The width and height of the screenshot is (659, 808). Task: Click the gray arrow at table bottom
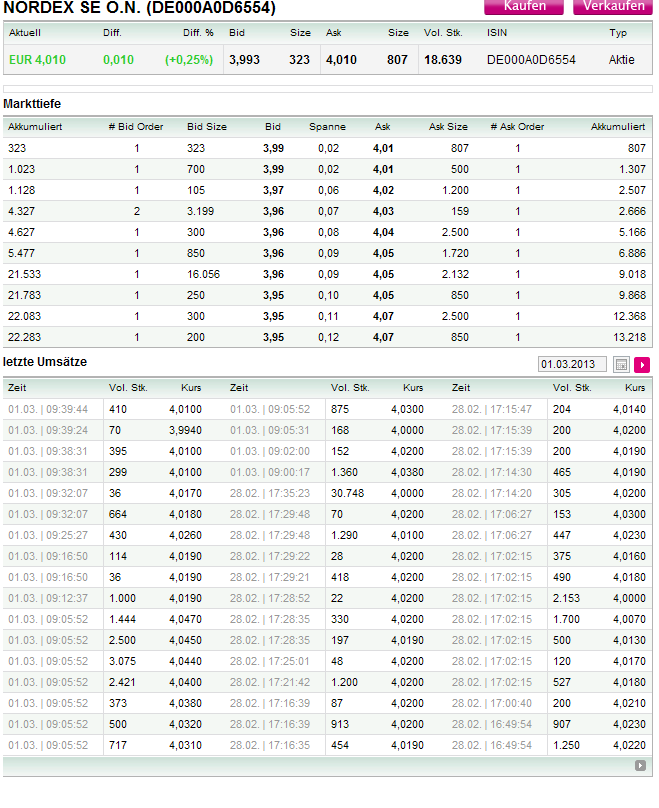[x=640, y=766]
